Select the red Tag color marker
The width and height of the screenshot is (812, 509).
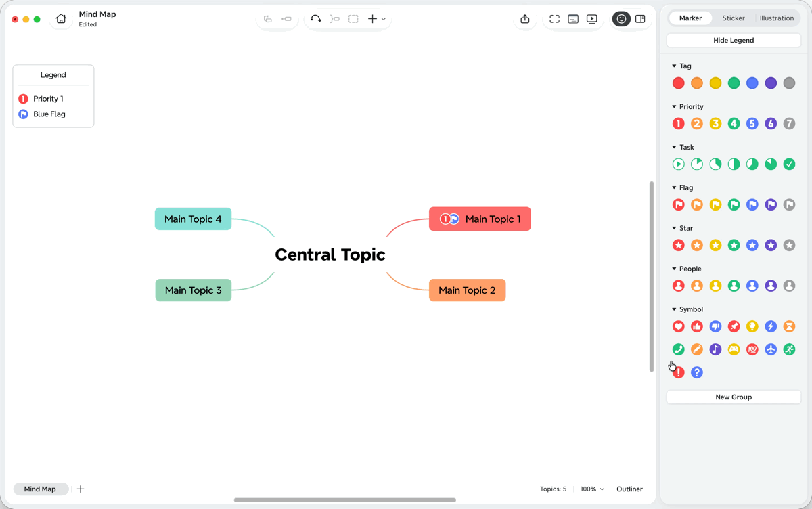click(678, 83)
